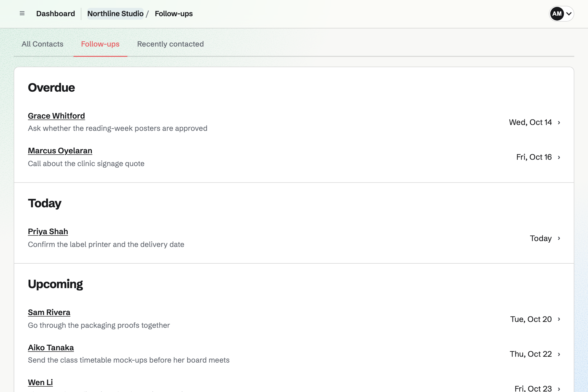Click note about label printer delivery
The image size is (588, 392).
click(106, 244)
